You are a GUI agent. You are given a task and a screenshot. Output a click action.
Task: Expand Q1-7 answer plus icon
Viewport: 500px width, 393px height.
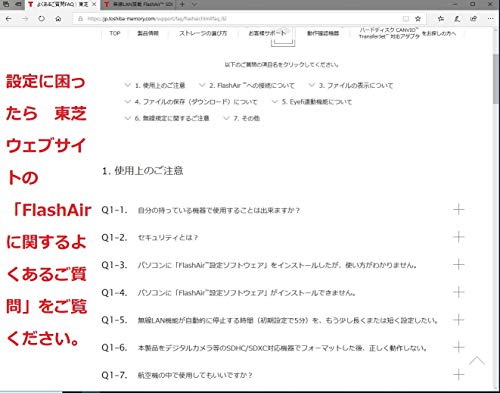(x=459, y=375)
